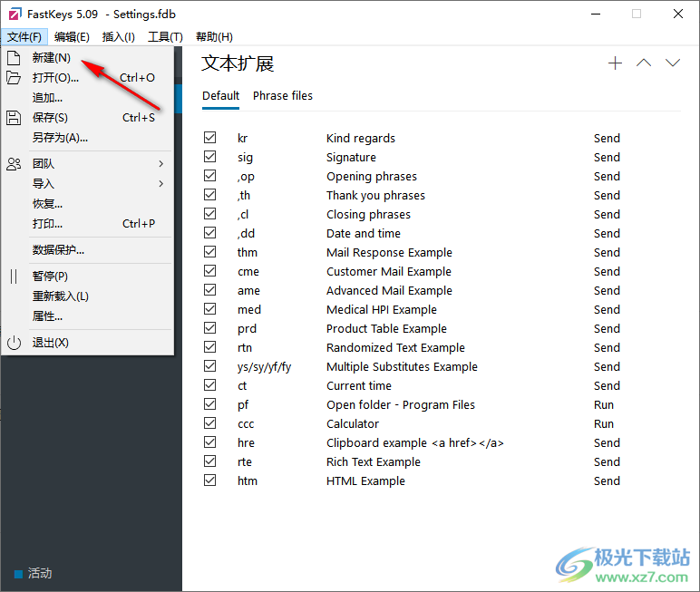Select the 'Rich Text Example' entry
700x592 pixels.
(x=374, y=462)
